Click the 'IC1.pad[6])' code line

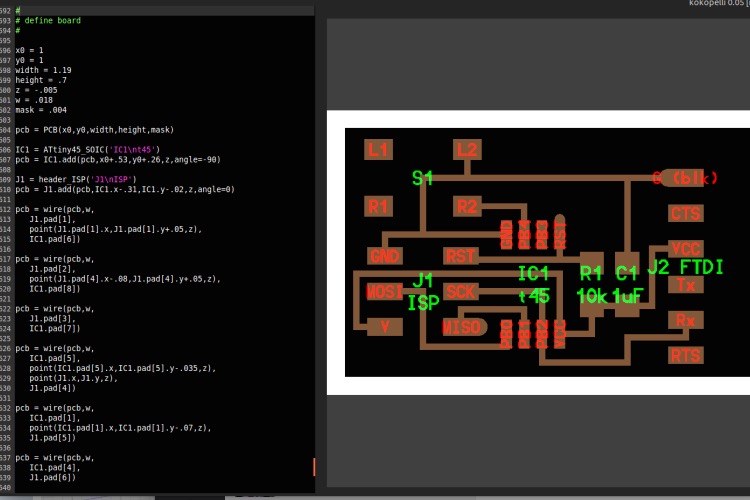tap(55, 239)
